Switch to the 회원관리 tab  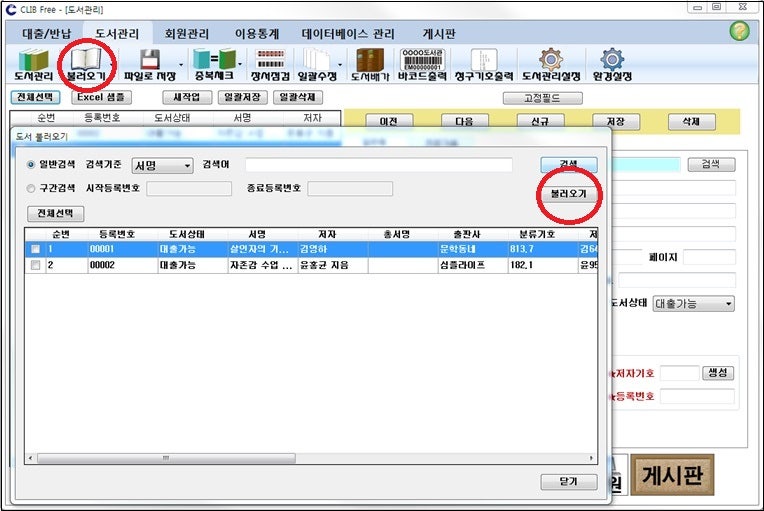187,34
